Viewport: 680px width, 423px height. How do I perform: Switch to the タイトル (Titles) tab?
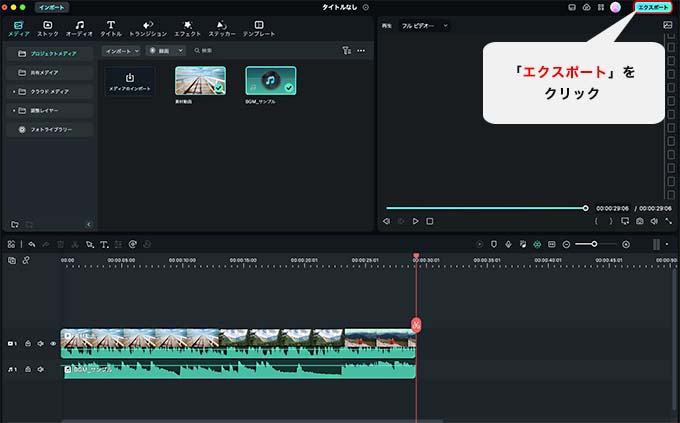pos(111,29)
